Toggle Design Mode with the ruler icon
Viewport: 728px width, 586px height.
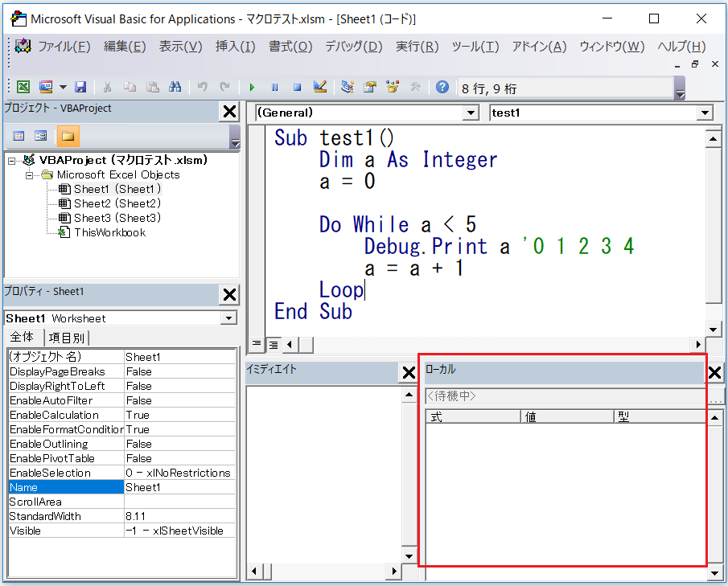coord(319,87)
